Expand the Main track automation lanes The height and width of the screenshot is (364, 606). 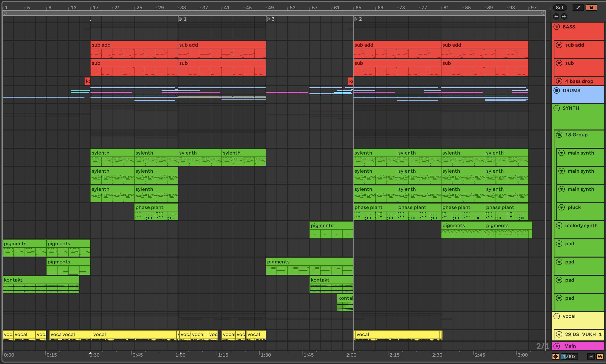tap(557, 346)
